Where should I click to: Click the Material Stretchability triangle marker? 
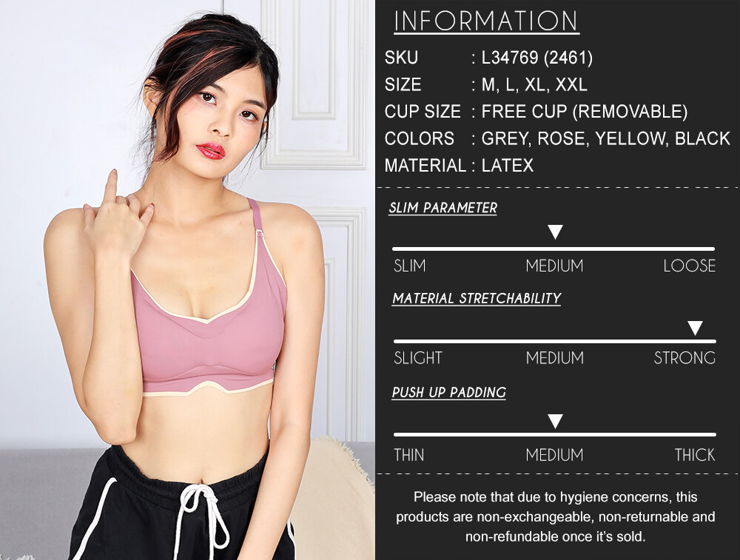[x=695, y=328]
